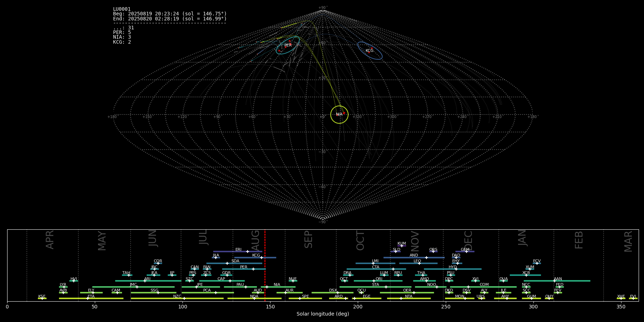Click the yellow NIA radiant circle on the sky map
The image size is (644, 322).
[339, 114]
